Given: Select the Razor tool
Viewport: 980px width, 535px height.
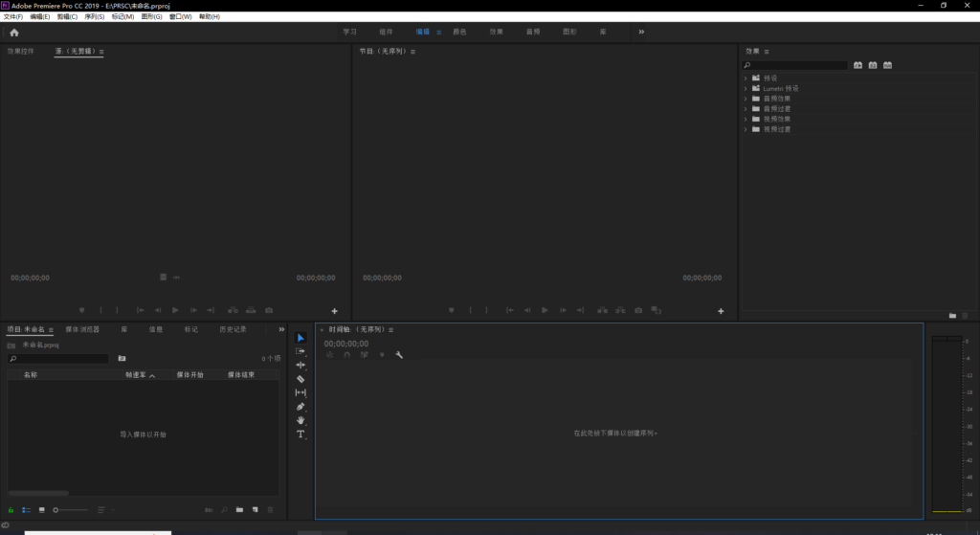Looking at the screenshot, I should pos(301,379).
